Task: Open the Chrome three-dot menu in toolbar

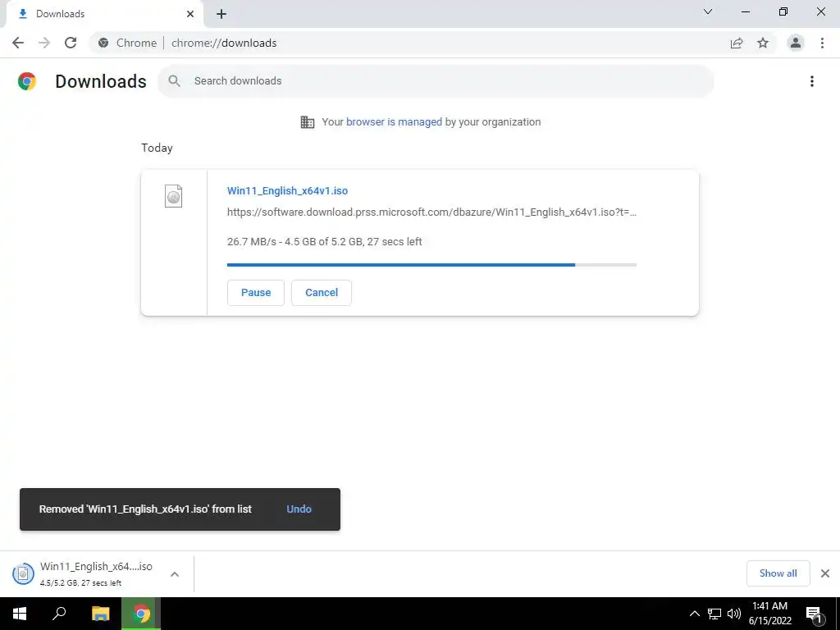Action: [822, 43]
